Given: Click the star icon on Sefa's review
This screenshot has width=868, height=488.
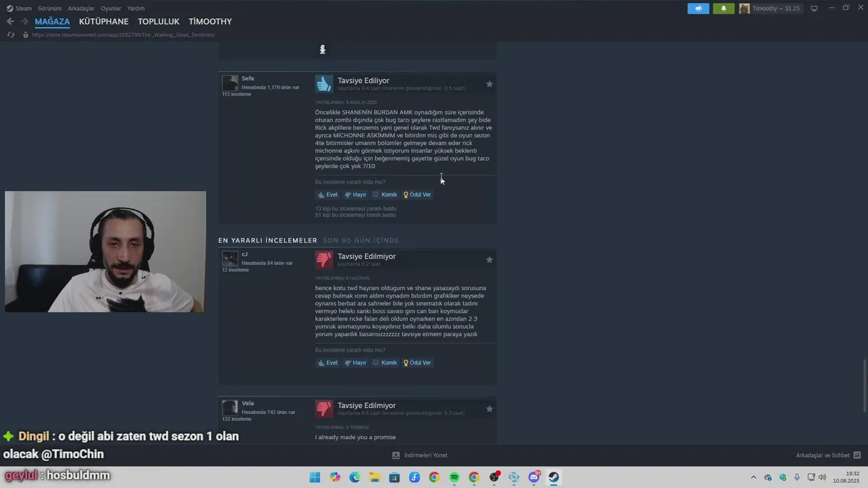Looking at the screenshot, I should pyautogui.click(x=490, y=84).
